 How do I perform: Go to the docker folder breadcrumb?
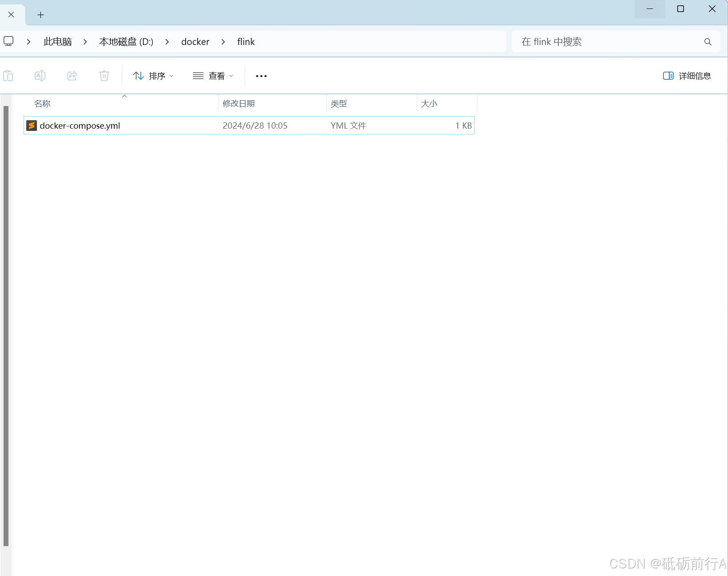point(195,41)
